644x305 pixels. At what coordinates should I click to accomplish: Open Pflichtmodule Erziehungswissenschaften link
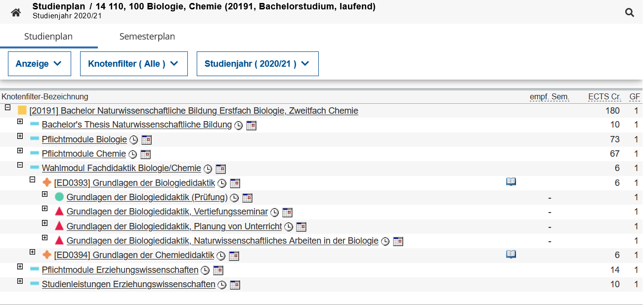click(120, 270)
